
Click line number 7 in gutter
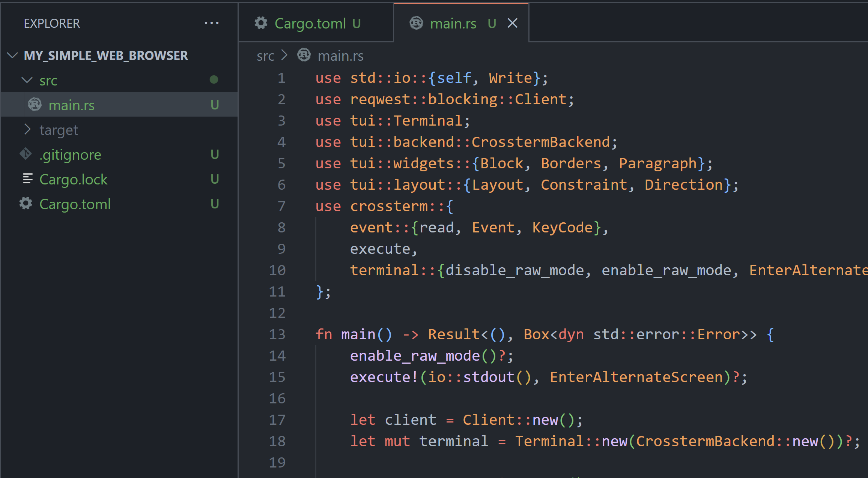pos(281,206)
